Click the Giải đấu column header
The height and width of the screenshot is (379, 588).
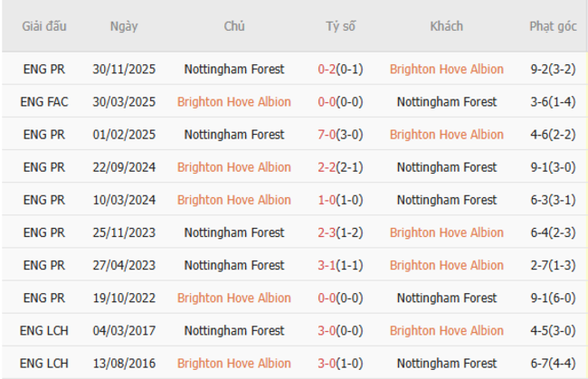44,26
